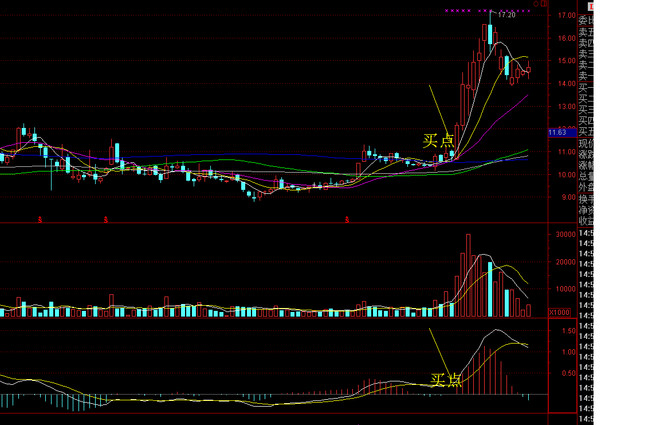Select the 10.00 price axis label

(567, 175)
